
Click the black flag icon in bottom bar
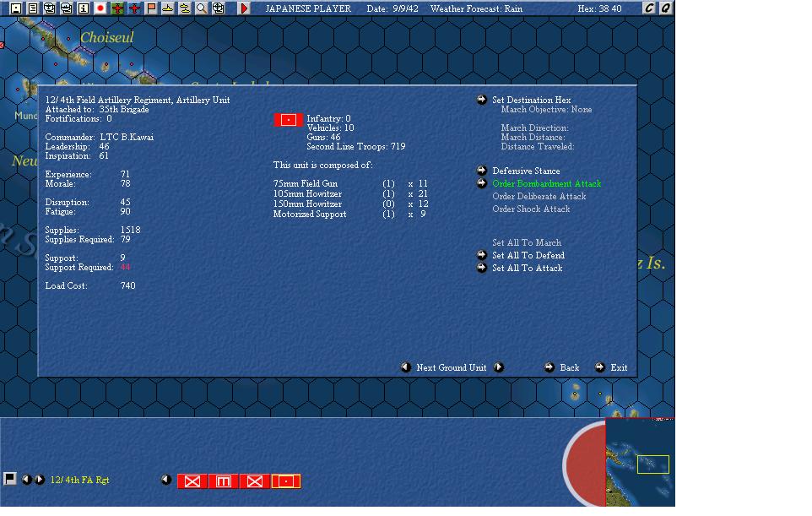coord(10,479)
